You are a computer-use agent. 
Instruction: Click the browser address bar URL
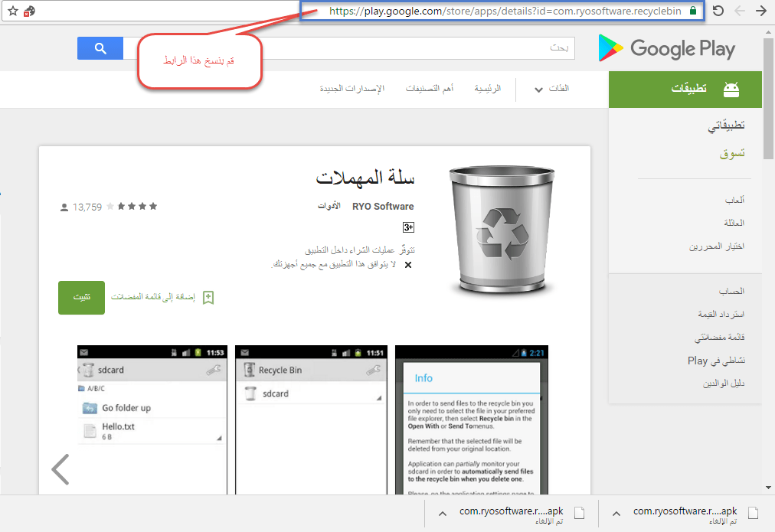505,11
